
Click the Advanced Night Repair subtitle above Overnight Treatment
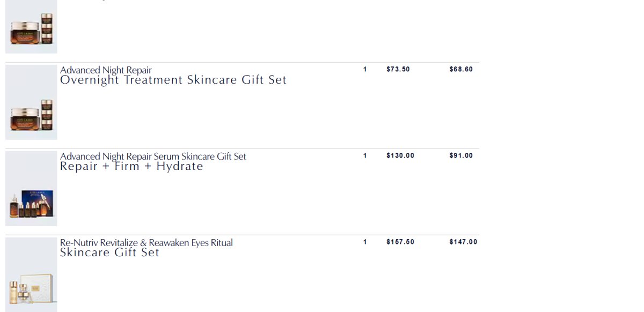click(106, 70)
